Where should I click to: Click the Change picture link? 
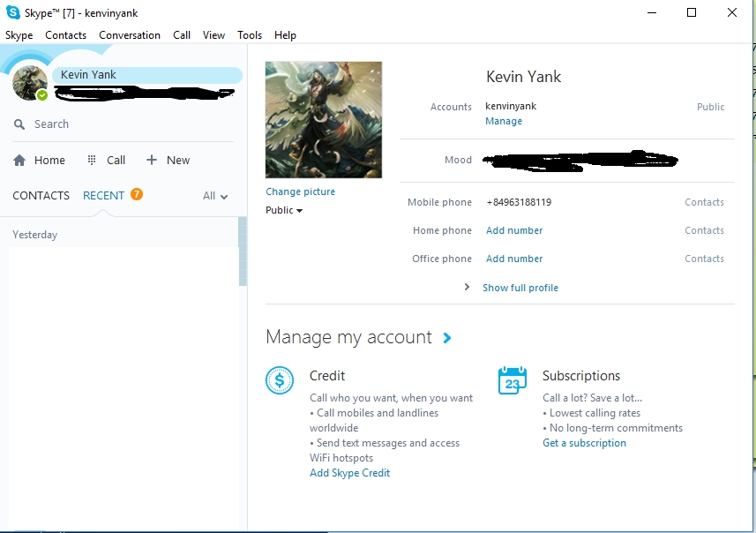pos(301,191)
